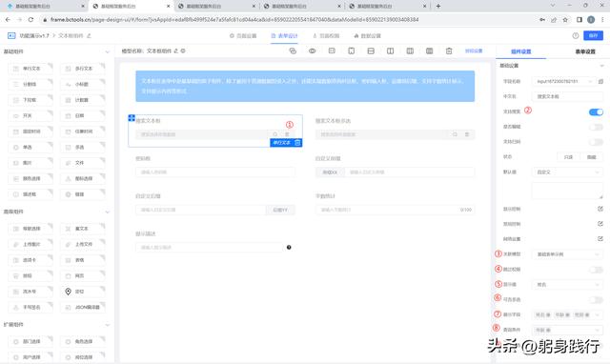Add the 开关 switch component
The image size is (610, 364).
click(x=30, y=115)
